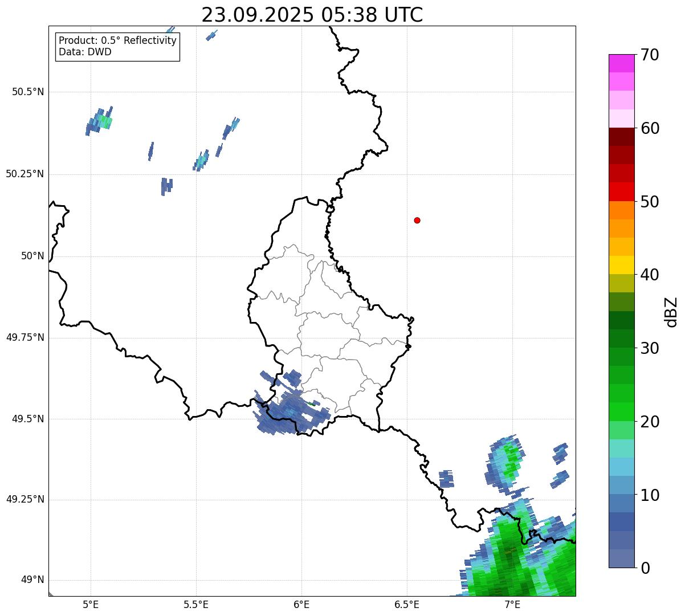This screenshot has width=685, height=616.
Task: Click the latitude label "50°N"
Action: click(x=32, y=256)
